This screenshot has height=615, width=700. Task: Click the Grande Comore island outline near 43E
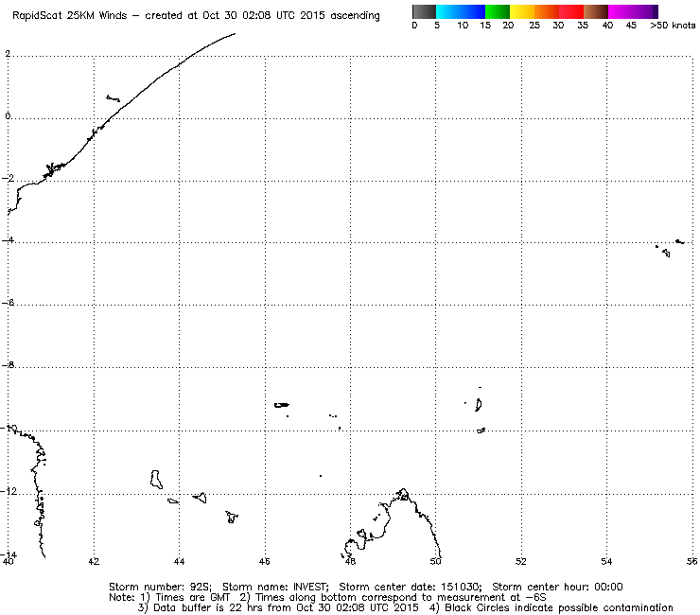click(156, 479)
